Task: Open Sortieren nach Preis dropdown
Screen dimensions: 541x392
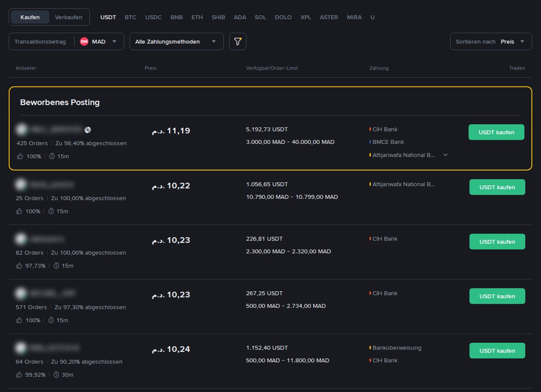Action: 491,41
